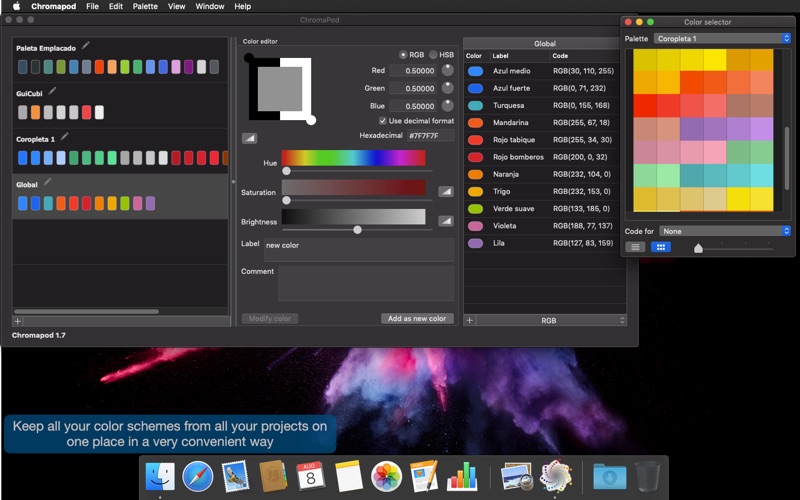This screenshot has width=800, height=500.
Task: Open the Window menu
Action: point(210,6)
